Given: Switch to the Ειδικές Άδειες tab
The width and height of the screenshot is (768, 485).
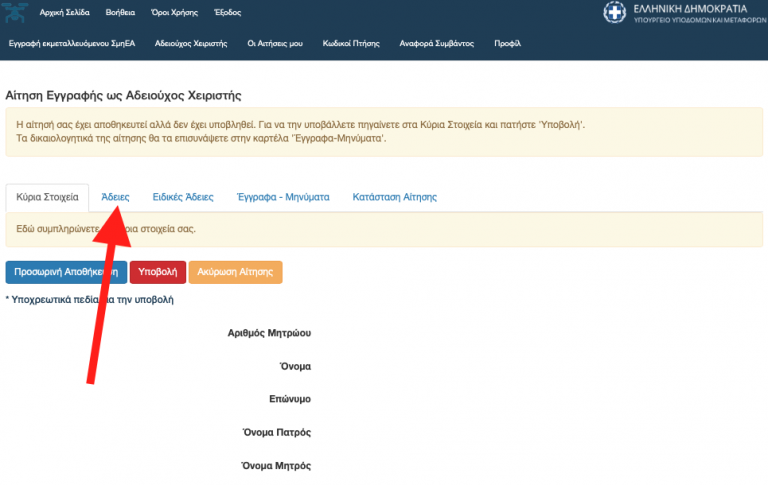Looking at the screenshot, I should 183,197.
